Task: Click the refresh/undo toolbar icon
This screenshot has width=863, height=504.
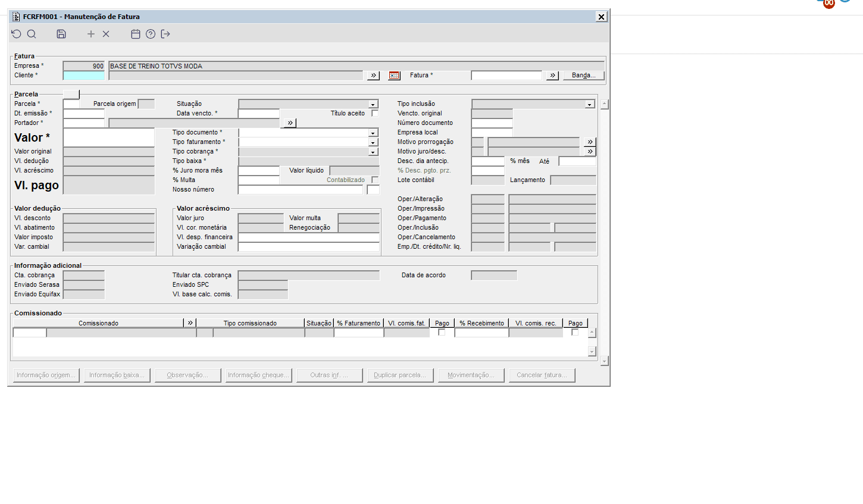Action: [16, 34]
